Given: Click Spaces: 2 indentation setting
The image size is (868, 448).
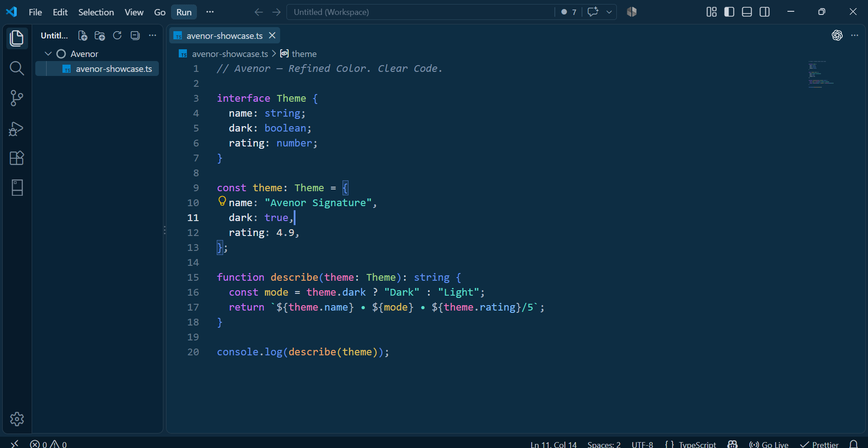Looking at the screenshot, I should (x=604, y=444).
